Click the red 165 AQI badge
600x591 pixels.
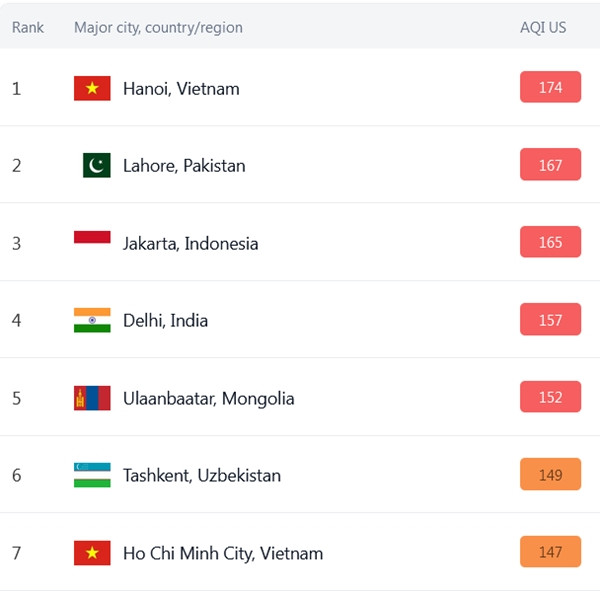[550, 242]
